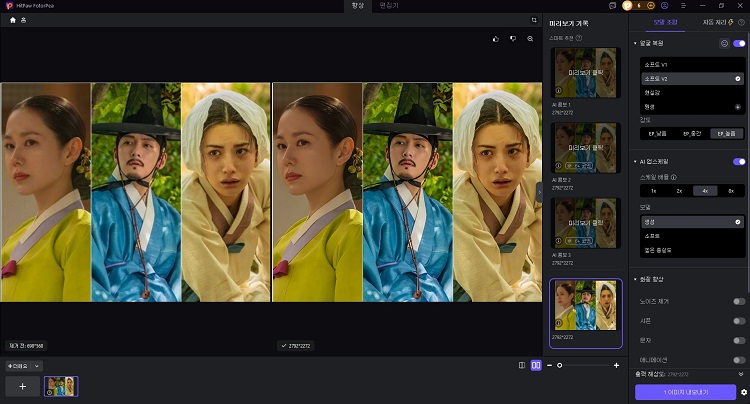
Task: Click the home icon in the breadcrumb
Action: pos(13,20)
